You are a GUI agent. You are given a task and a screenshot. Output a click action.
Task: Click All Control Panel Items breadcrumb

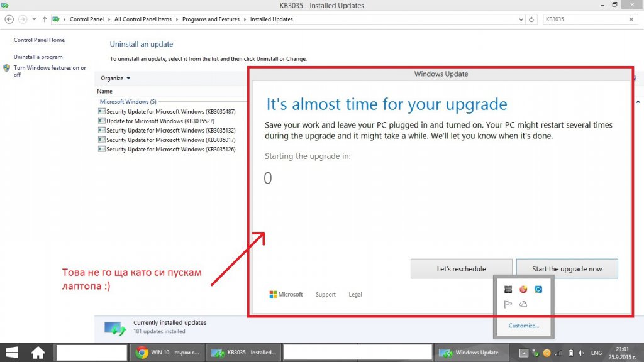coord(143,19)
